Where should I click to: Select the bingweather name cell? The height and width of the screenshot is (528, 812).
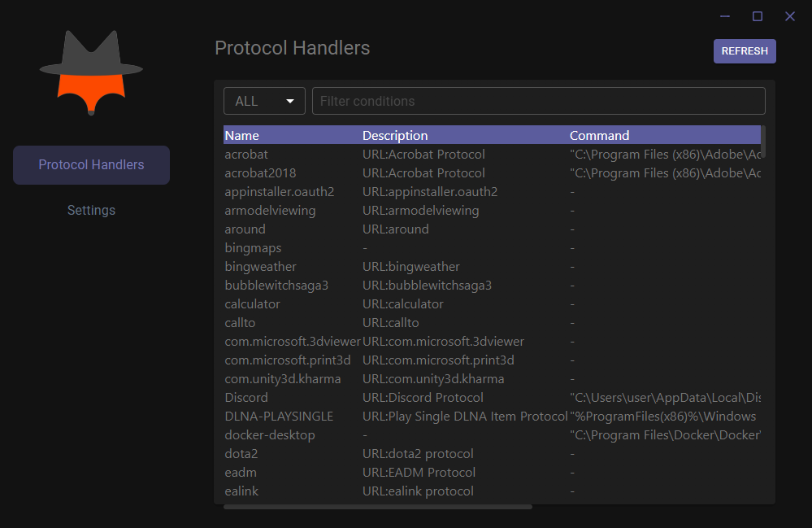(260, 266)
